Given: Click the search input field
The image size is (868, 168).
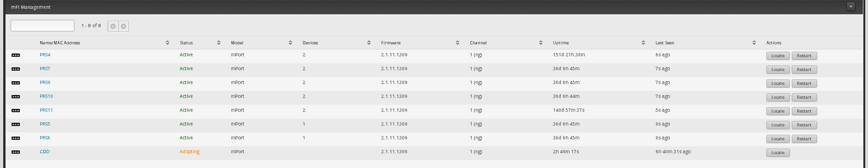Looking at the screenshot, I should click(42, 25).
